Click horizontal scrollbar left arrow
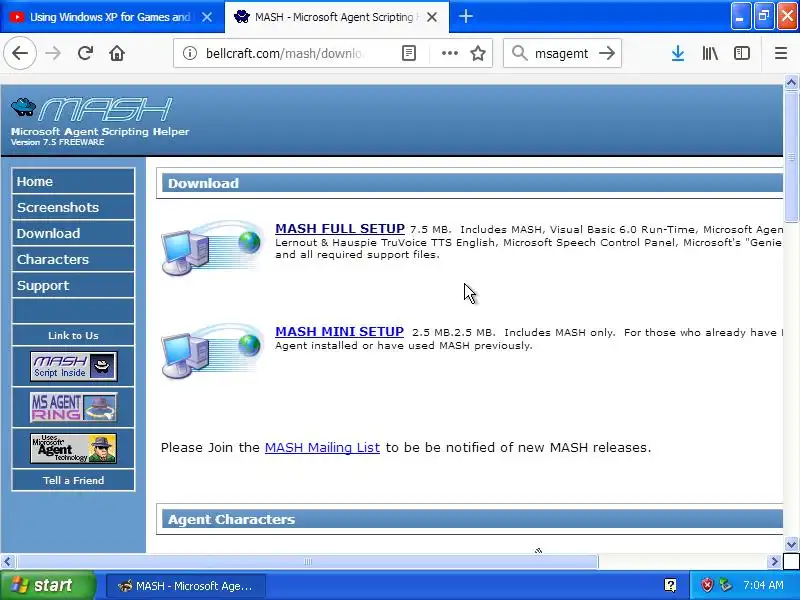Screen dimensions: 800x600 tap(7, 562)
